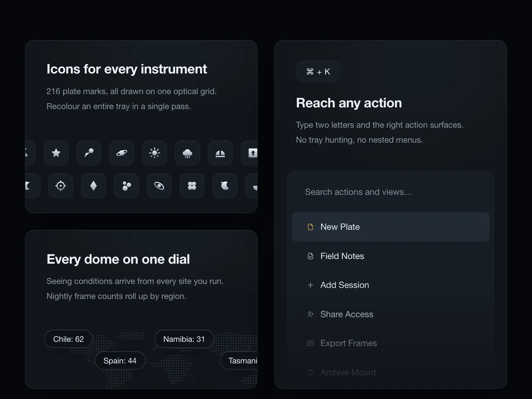
Task: Click the four-petal clover icon tile
Action: click(192, 186)
